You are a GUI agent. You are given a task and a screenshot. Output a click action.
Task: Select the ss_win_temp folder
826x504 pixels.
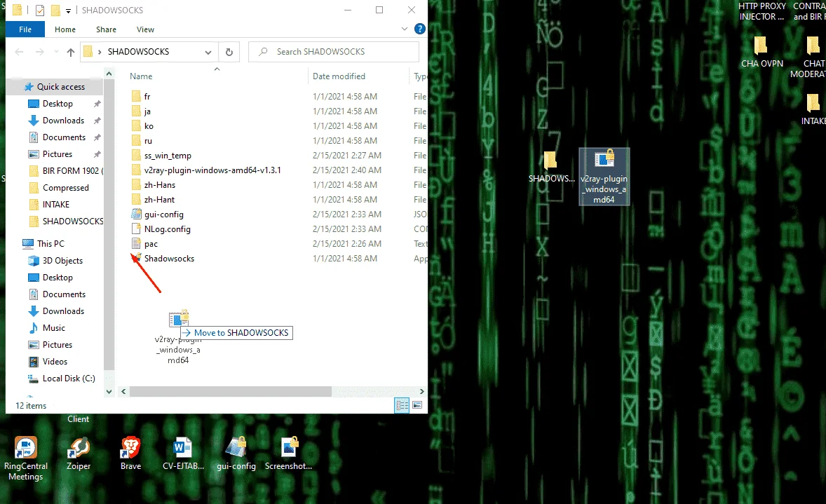coord(168,156)
